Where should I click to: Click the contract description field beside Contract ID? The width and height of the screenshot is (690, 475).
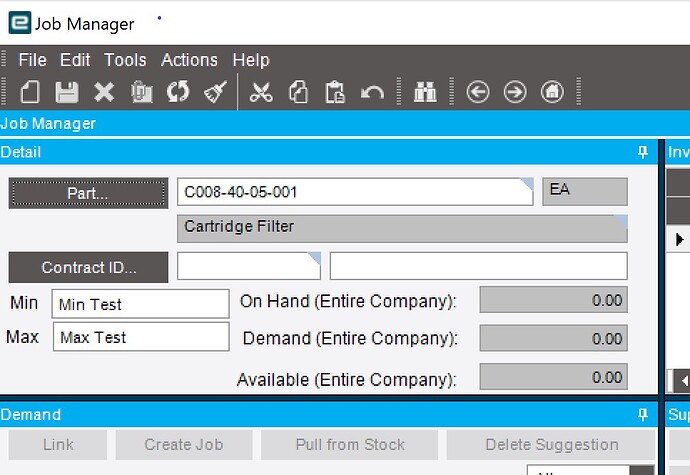tap(478, 266)
